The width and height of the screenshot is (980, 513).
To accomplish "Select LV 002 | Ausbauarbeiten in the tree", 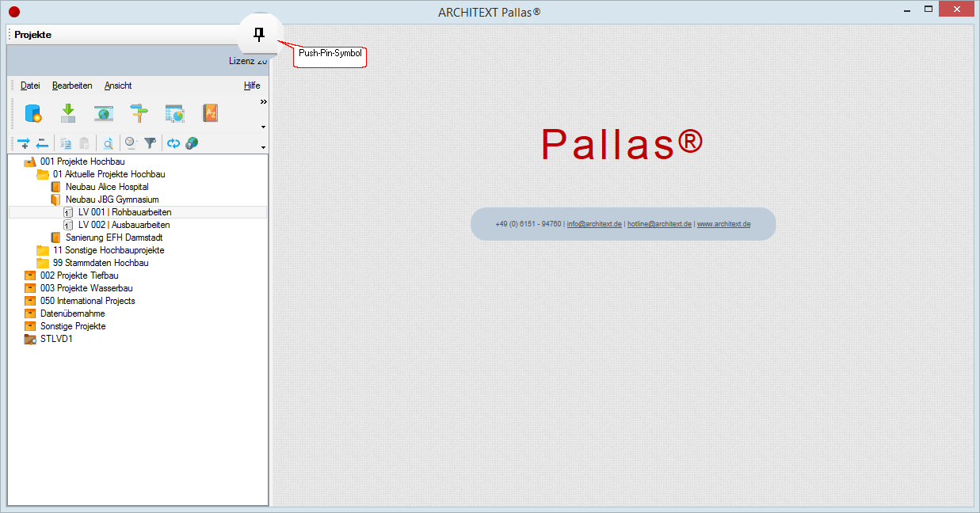I will [124, 225].
